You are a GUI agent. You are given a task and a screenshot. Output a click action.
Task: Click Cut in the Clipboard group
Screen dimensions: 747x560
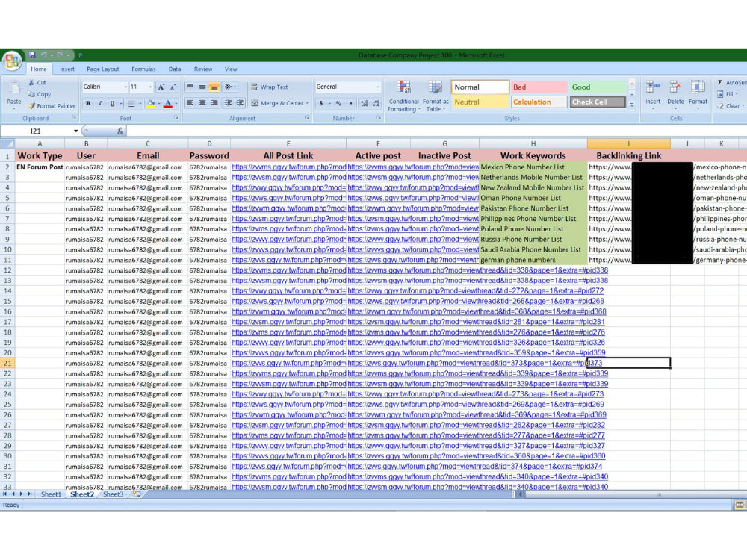point(37,82)
